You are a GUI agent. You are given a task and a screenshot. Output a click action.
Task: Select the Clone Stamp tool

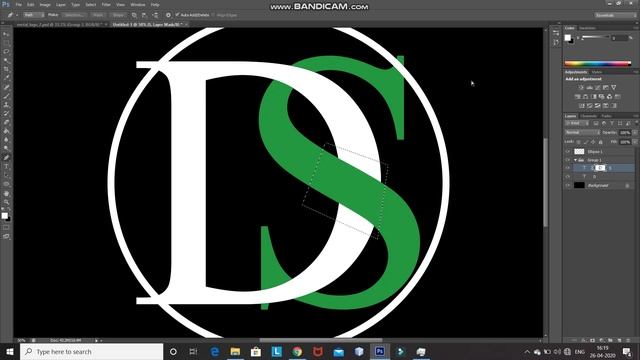pyautogui.click(x=6, y=105)
